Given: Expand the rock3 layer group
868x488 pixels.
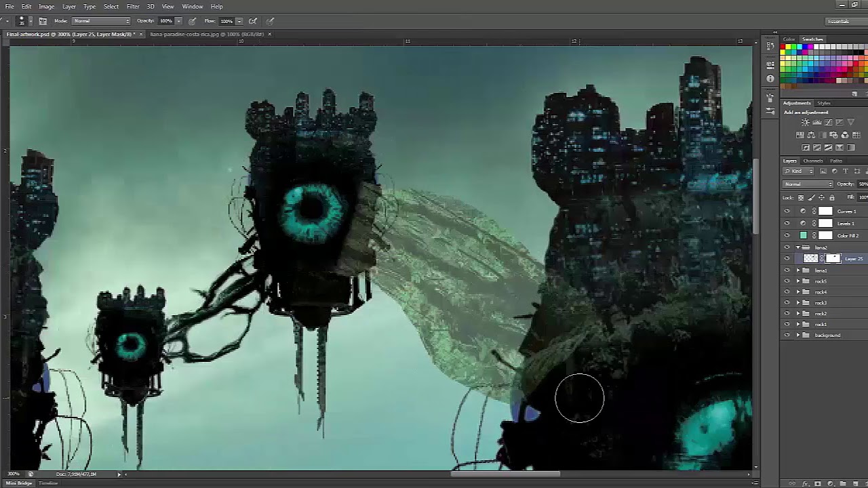Looking at the screenshot, I should point(798,303).
